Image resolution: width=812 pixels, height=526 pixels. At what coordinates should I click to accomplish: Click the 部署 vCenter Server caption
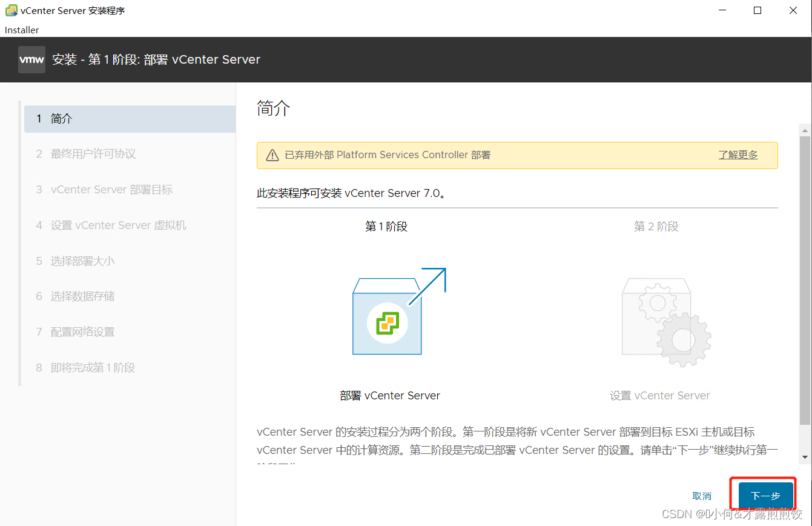click(390, 396)
